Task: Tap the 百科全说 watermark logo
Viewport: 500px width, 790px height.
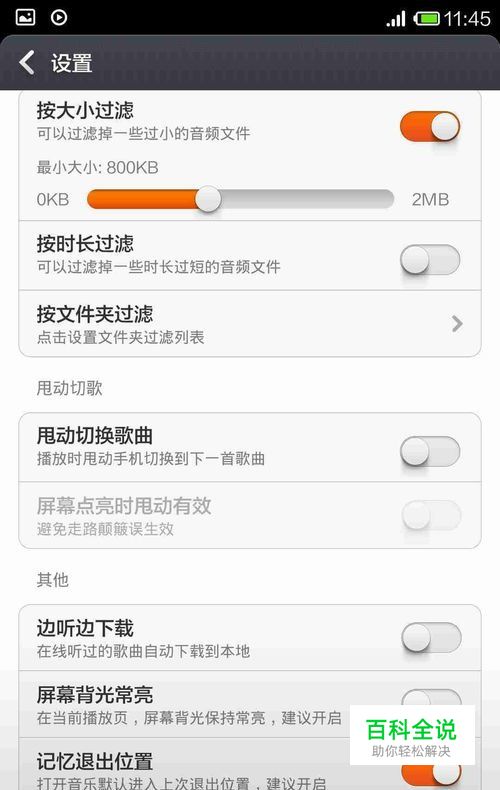Action: tap(412, 735)
